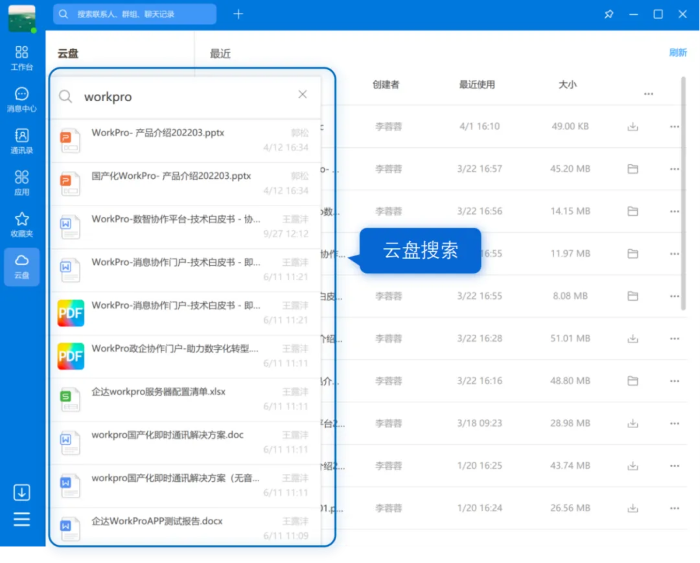This screenshot has height=563, width=700.
Task: Download the 51.01 MB file
Action: click(633, 338)
